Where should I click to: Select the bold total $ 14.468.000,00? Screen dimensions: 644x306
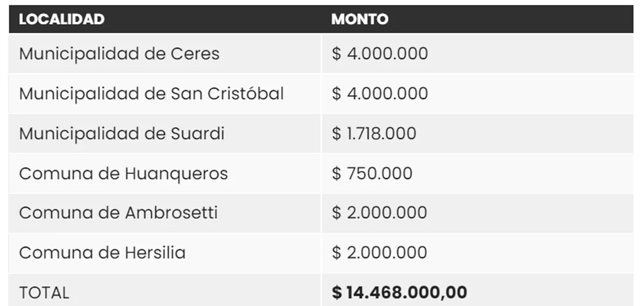click(399, 292)
